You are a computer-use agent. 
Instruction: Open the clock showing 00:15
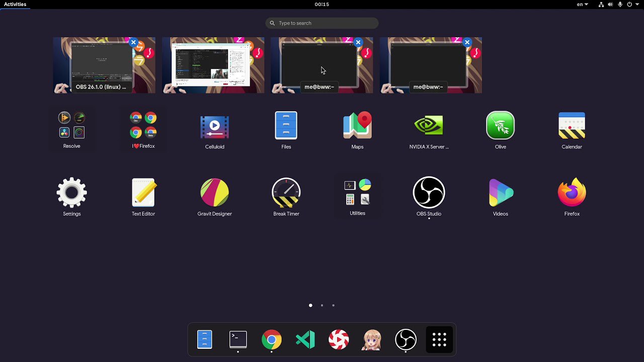point(322,4)
